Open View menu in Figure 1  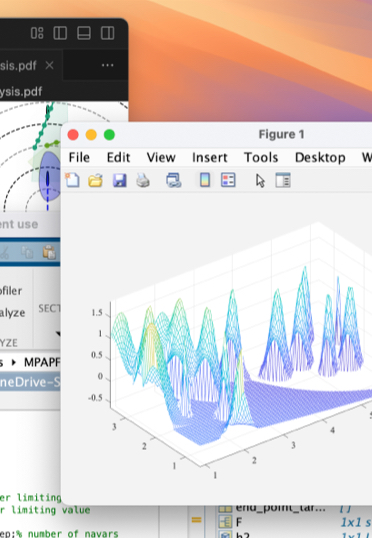click(161, 157)
